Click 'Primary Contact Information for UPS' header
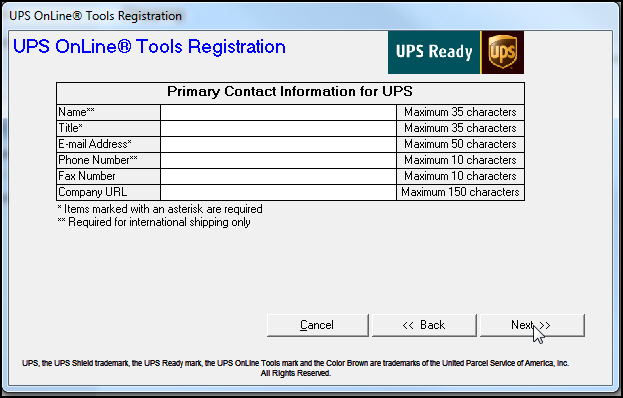This screenshot has height=398, width=623. (290, 92)
